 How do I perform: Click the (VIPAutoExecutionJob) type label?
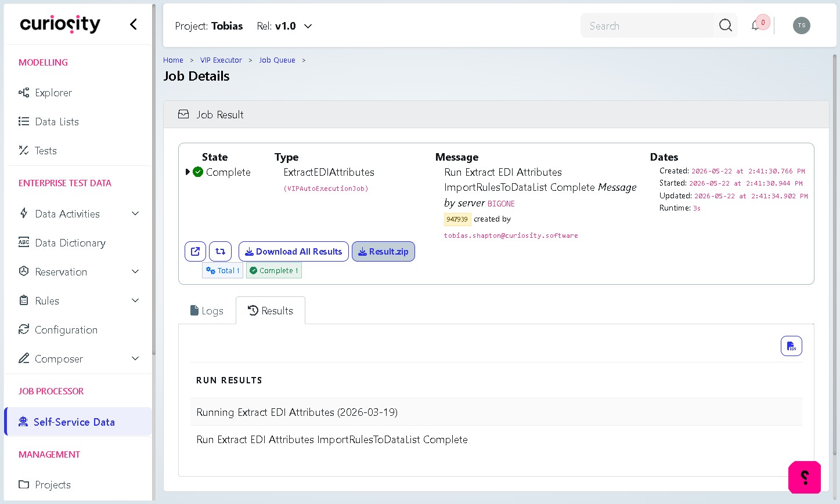tap(326, 188)
